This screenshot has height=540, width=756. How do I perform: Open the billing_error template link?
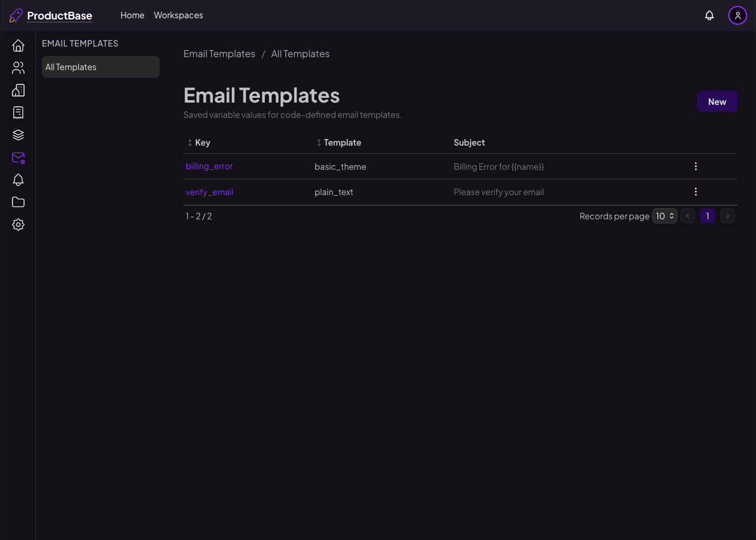[209, 166]
